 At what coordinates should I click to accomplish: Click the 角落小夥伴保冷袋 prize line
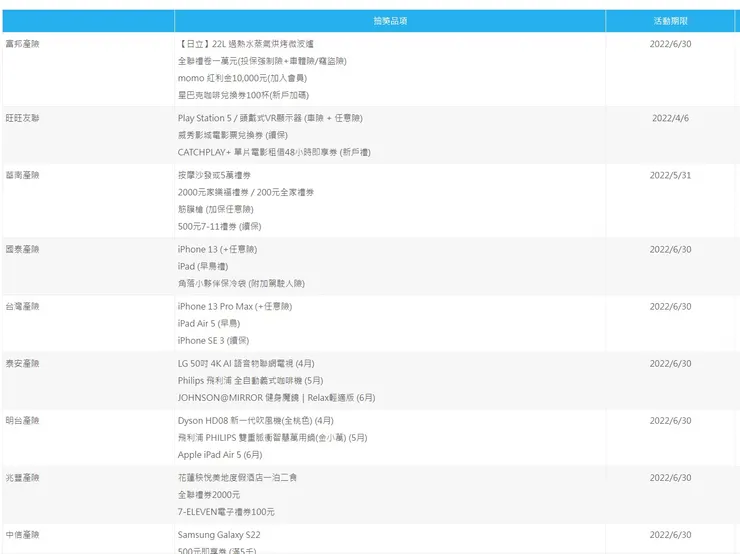pos(241,283)
